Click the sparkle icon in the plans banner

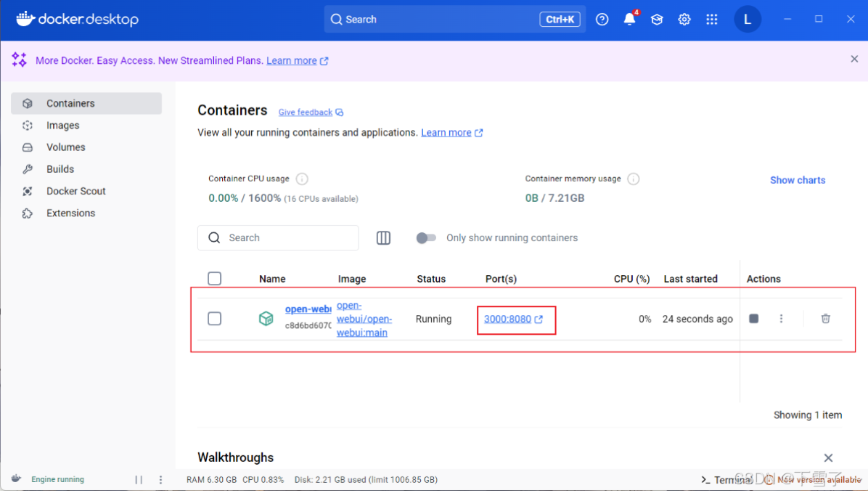click(19, 60)
